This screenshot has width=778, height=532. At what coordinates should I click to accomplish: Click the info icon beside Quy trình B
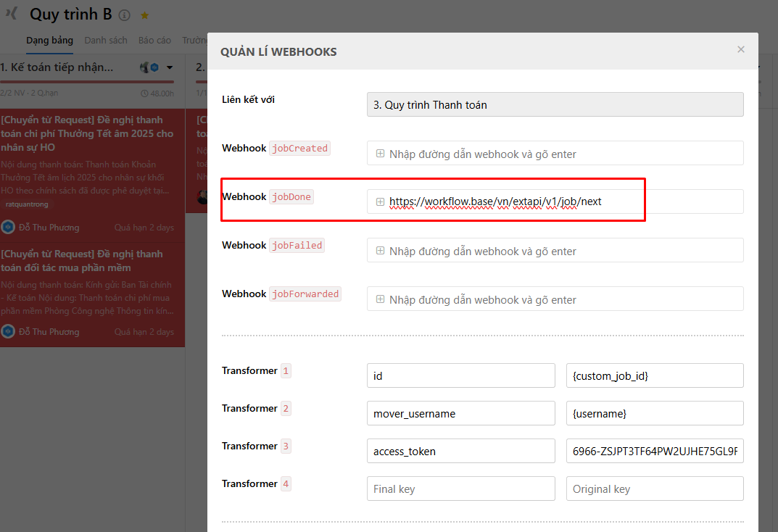[125, 15]
